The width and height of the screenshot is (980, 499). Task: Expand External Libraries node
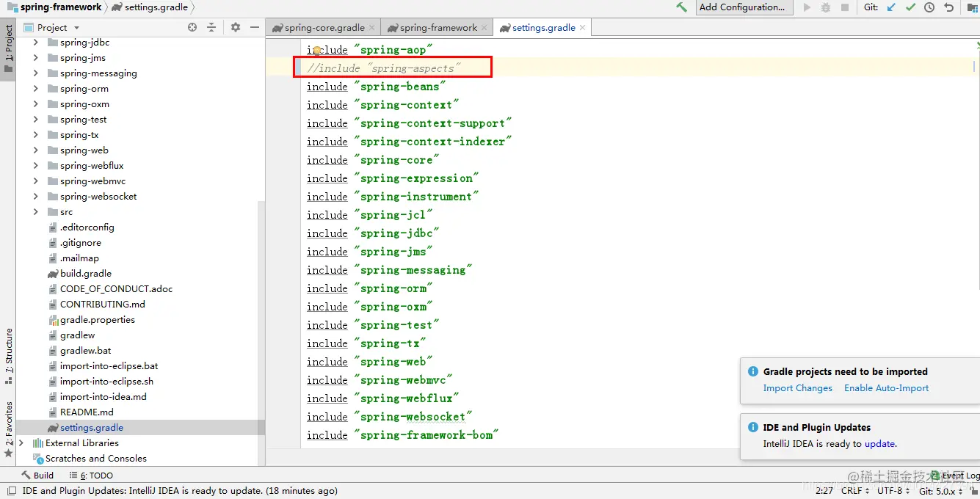click(x=21, y=443)
